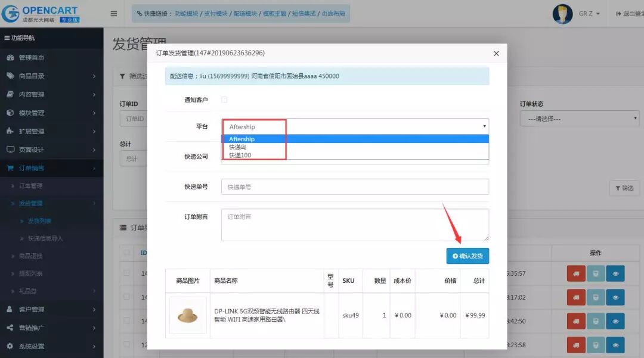
Task: Open the 模板主题 quick link
Action: tap(274, 14)
